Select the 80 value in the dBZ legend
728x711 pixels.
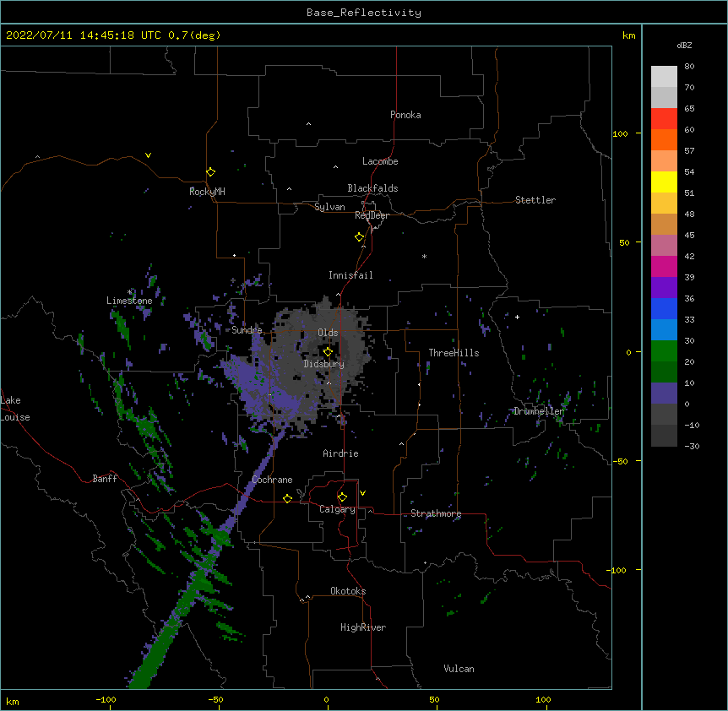tap(689, 67)
